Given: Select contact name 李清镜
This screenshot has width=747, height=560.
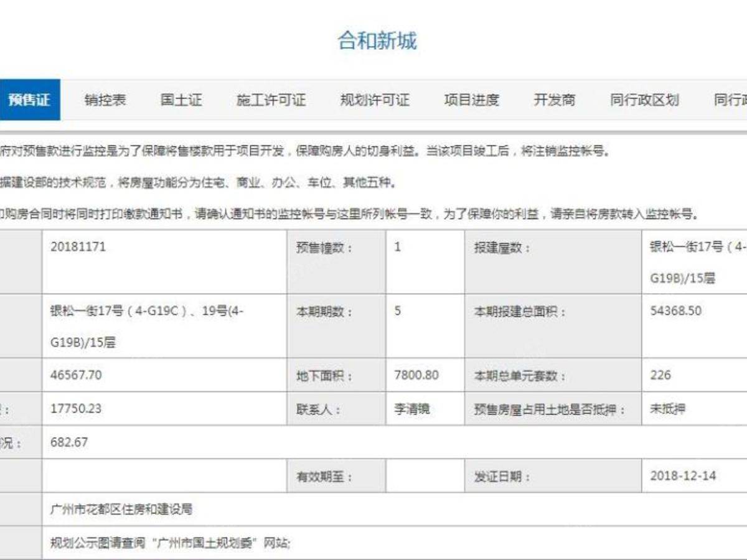Looking at the screenshot, I should (412, 409).
